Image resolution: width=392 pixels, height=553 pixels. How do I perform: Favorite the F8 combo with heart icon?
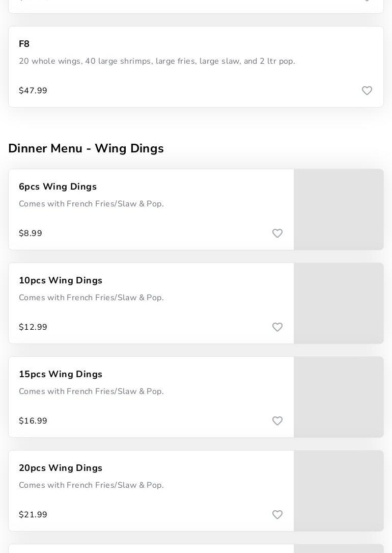pos(367,91)
